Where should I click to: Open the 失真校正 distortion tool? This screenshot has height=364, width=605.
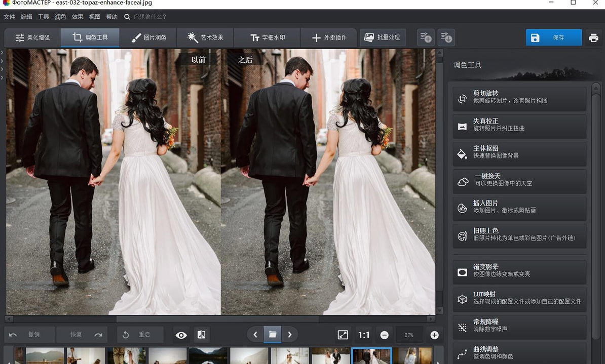click(519, 127)
